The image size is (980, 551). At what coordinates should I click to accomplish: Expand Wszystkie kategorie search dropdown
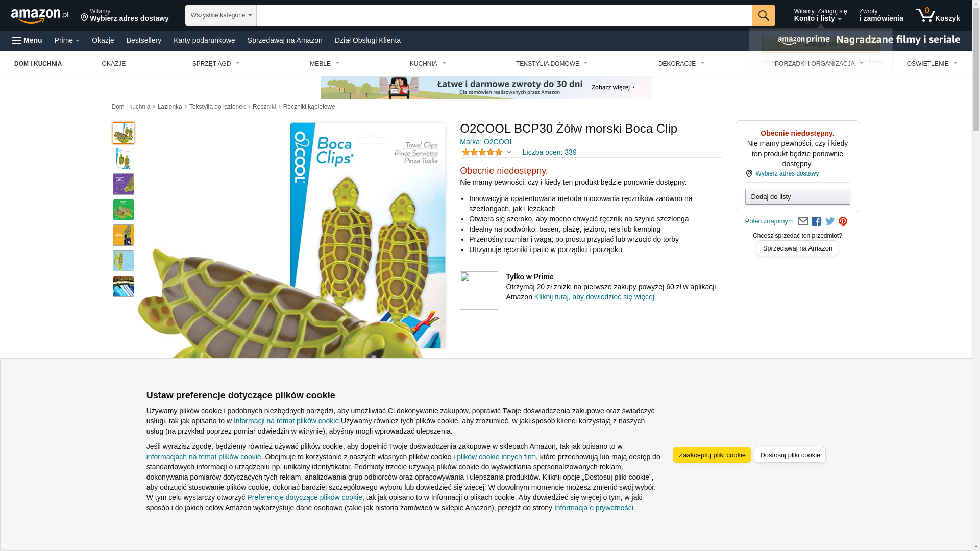(x=221, y=15)
